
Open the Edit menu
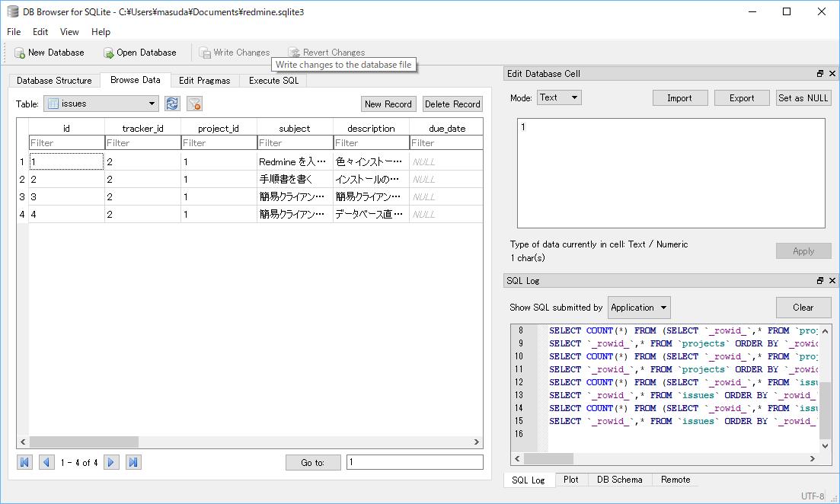point(40,32)
